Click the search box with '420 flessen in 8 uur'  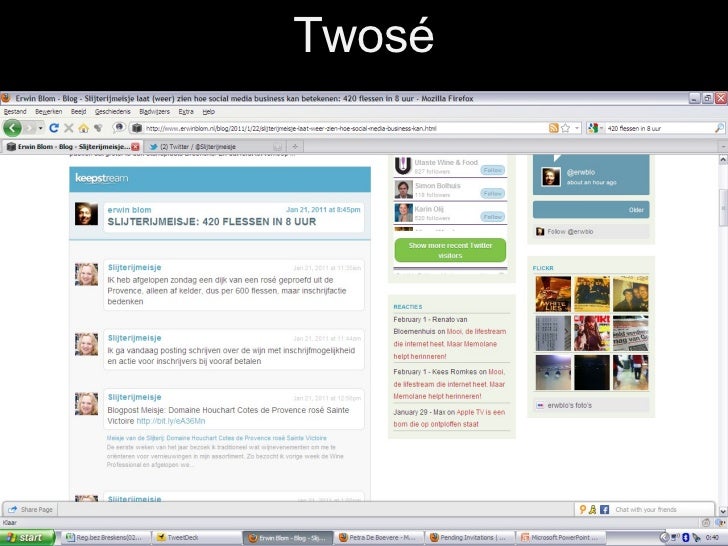pyautogui.click(x=659, y=128)
